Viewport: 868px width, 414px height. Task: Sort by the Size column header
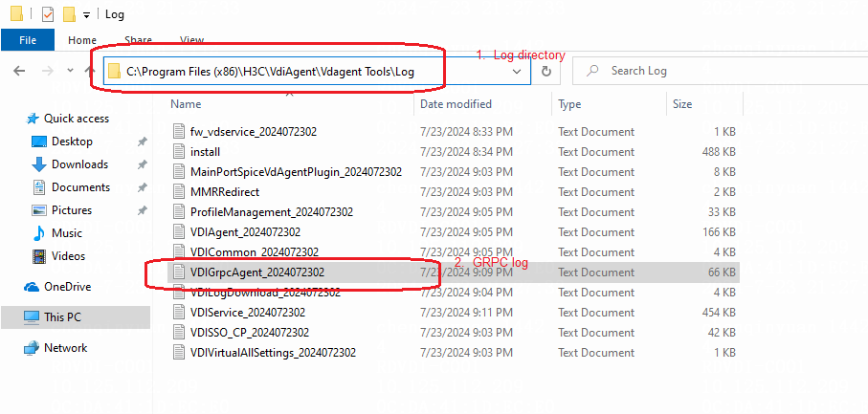[x=682, y=104]
